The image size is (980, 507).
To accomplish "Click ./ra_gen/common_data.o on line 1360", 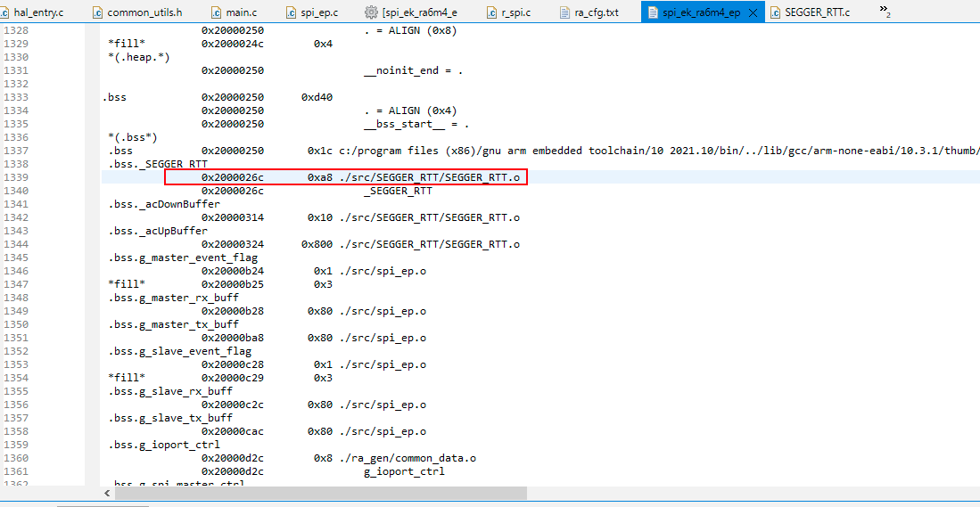I will [x=407, y=458].
